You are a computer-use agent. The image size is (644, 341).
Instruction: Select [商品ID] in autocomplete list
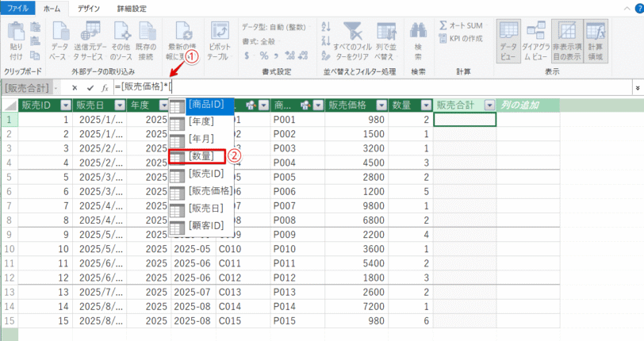201,106
